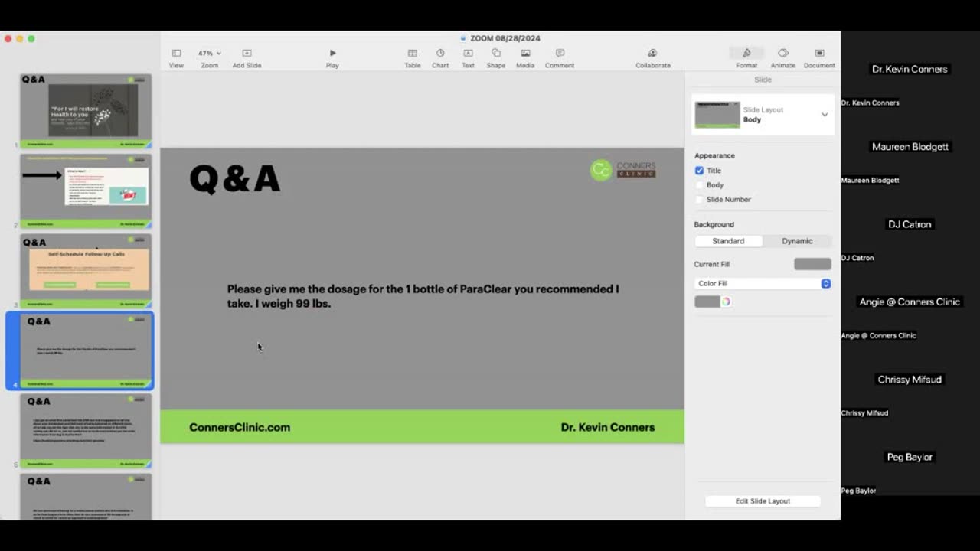Image resolution: width=980 pixels, height=551 pixels.
Task: Click the Add Slide toolbar button
Action: [247, 58]
